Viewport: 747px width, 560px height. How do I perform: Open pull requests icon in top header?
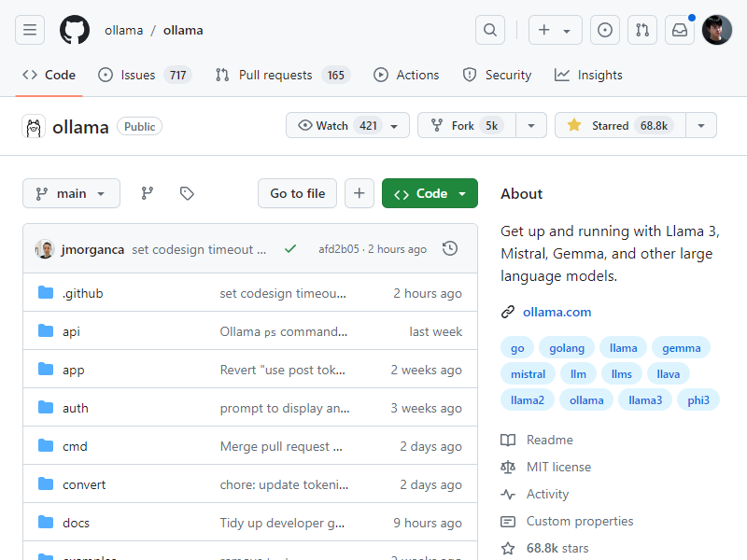[642, 30]
